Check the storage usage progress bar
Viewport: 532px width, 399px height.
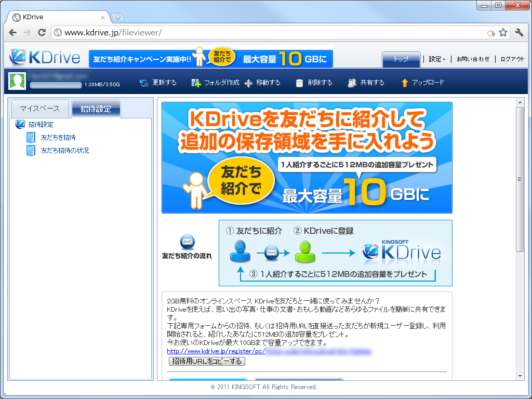click(55, 86)
